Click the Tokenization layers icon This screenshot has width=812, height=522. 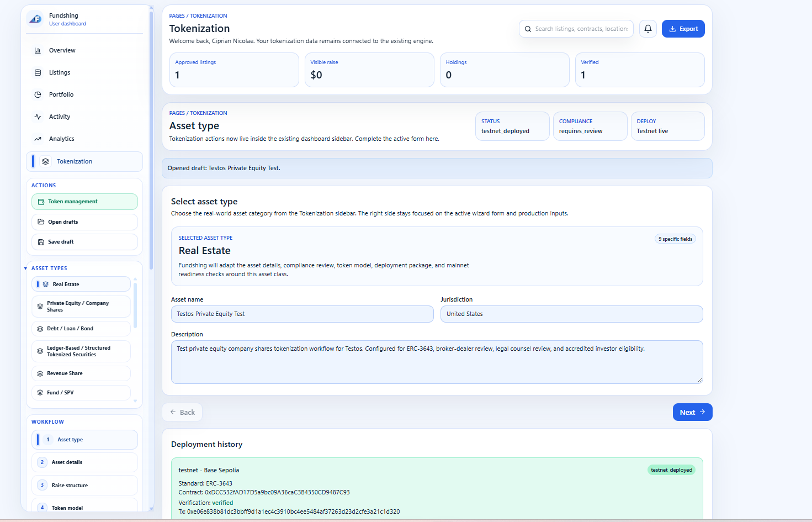(45, 161)
